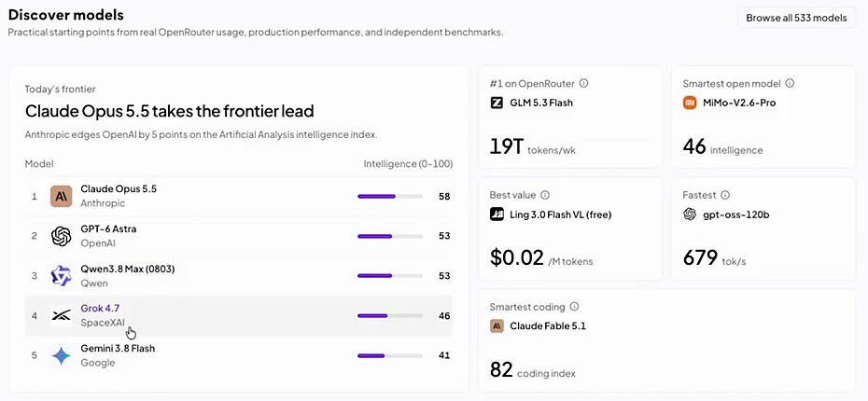Image resolution: width=868 pixels, height=401 pixels.
Task: Open GLM 5.3 Flash model name
Action: coord(541,103)
